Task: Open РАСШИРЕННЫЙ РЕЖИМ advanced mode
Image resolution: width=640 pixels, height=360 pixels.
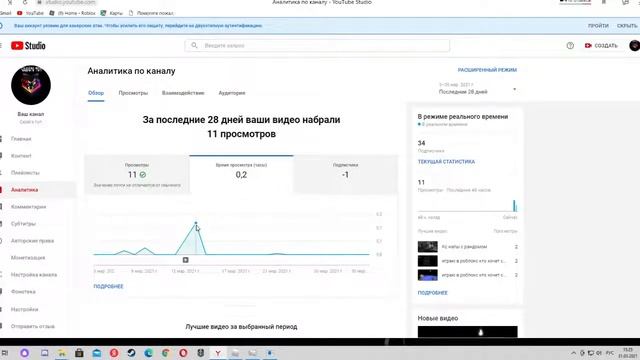Action: [x=487, y=70]
